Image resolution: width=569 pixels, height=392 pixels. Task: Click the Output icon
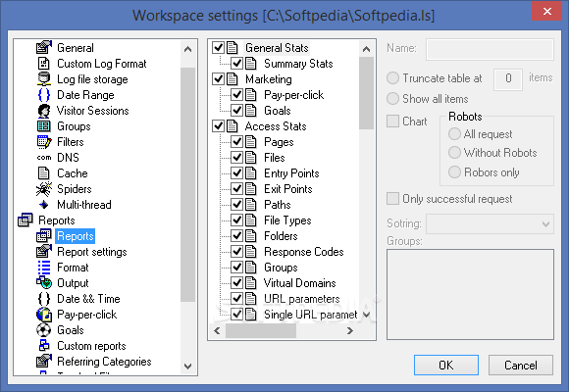(x=44, y=283)
